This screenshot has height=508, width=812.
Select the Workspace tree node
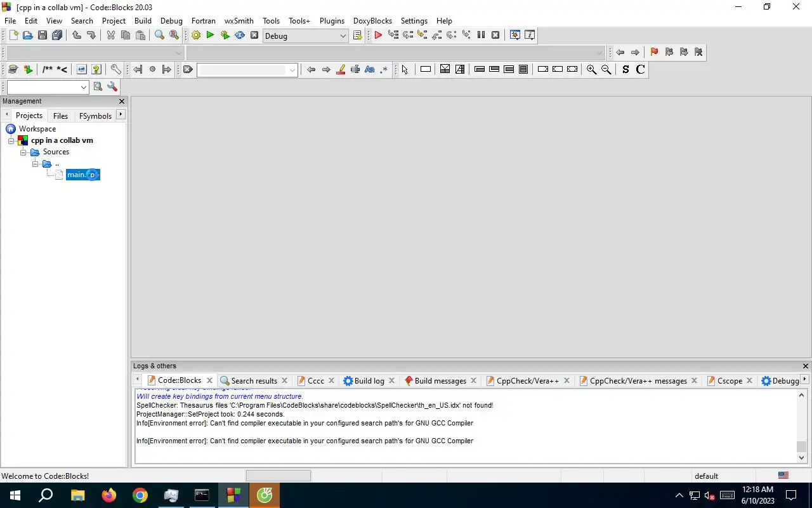37,129
